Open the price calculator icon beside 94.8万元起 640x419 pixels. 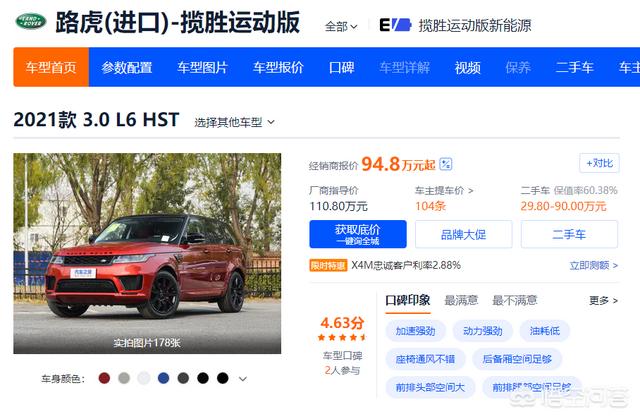446,164
